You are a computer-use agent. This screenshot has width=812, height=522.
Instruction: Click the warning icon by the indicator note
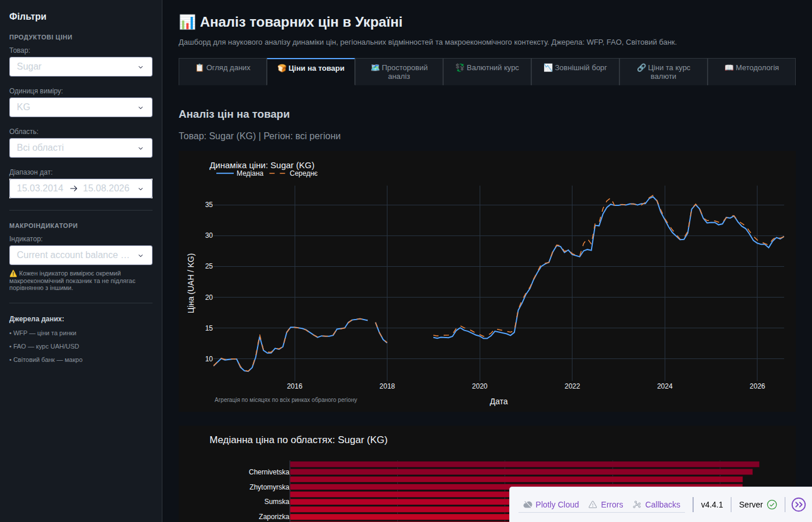13,274
